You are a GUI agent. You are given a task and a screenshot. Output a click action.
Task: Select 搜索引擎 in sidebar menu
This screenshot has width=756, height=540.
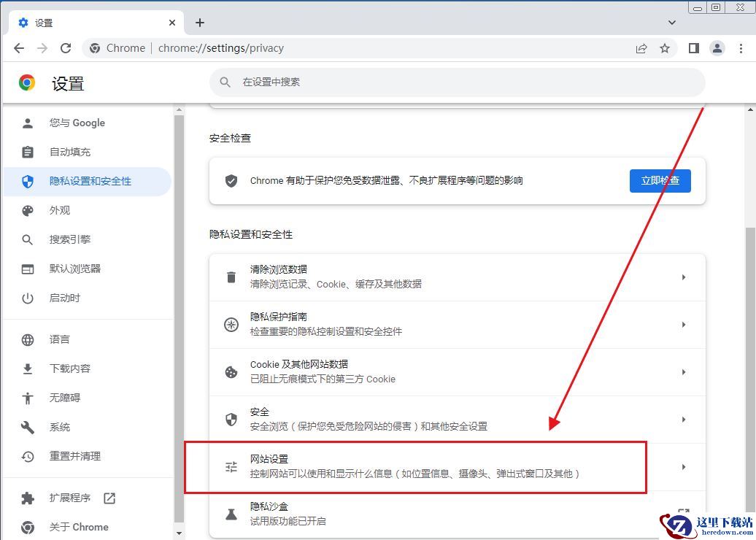point(70,239)
